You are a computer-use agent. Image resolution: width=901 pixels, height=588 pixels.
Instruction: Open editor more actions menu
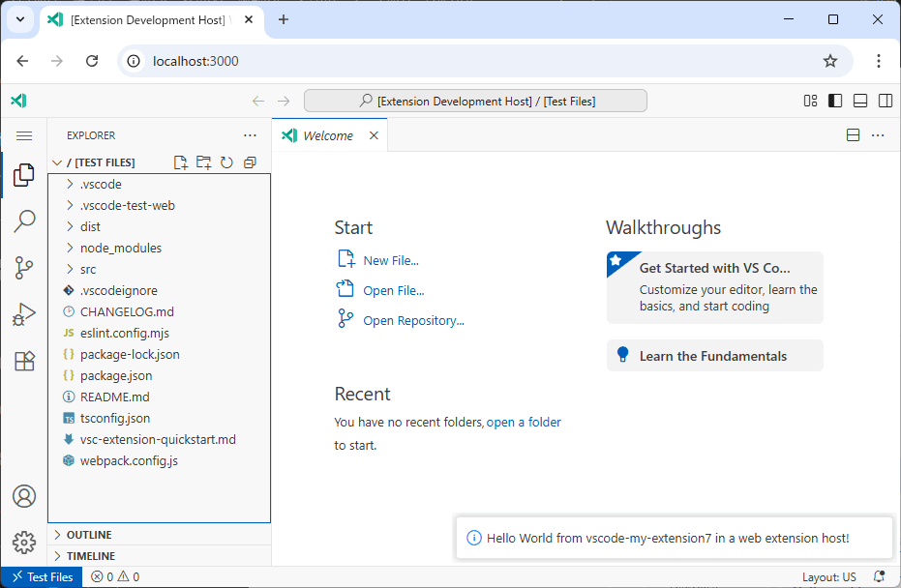878,135
